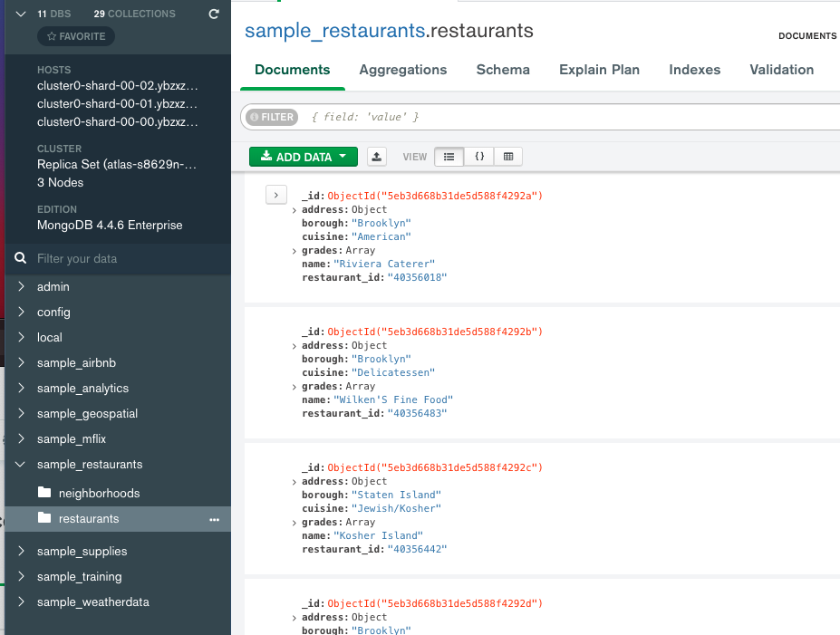This screenshot has width=840, height=635.
Task: Click the restaurants collection folder icon
Action: click(x=44, y=518)
